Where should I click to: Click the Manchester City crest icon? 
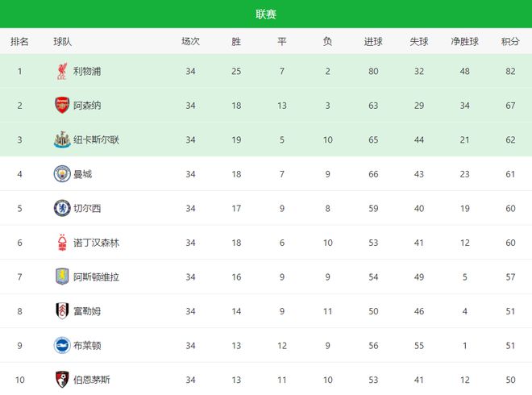62,174
